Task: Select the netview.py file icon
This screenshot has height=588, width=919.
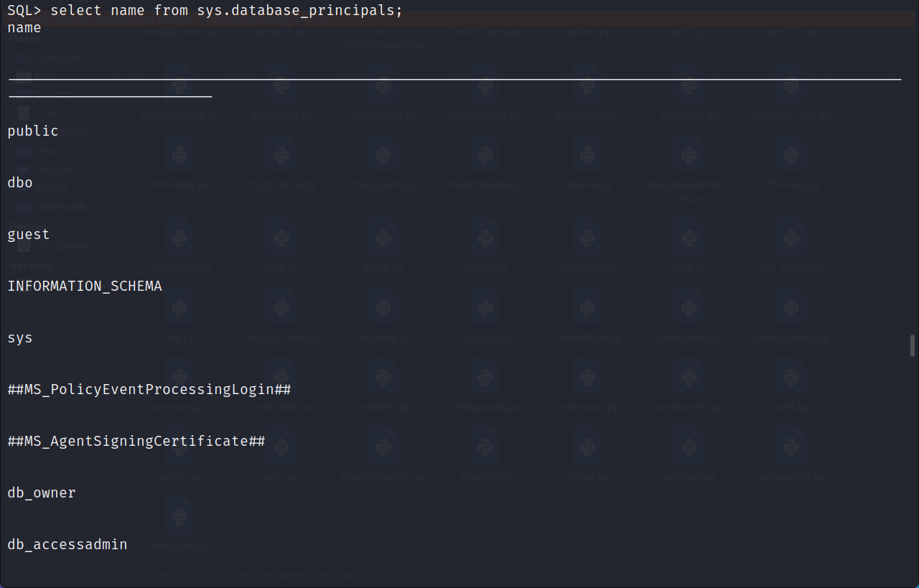Action: (587, 153)
